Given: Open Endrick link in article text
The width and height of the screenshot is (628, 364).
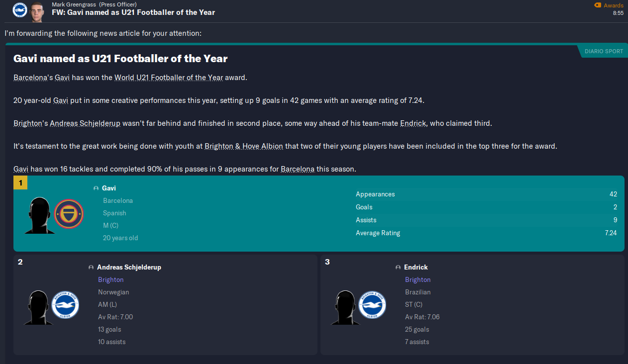Looking at the screenshot, I should point(413,123).
